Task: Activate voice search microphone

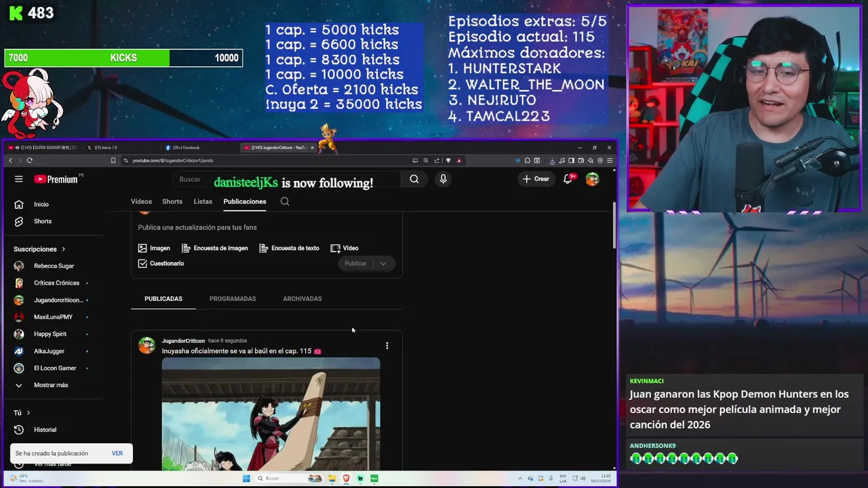Action: (x=443, y=179)
